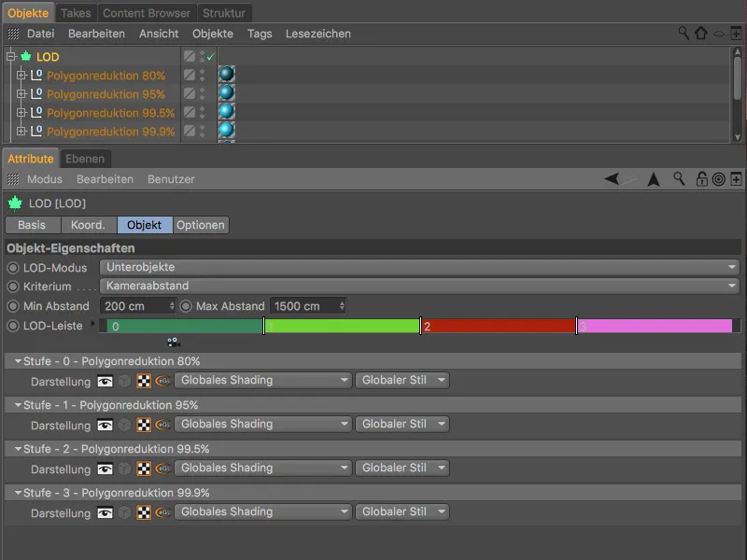Click the checkerboard texture icon in Stufe 1
The height and width of the screenshot is (560, 747).
[144, 425]
